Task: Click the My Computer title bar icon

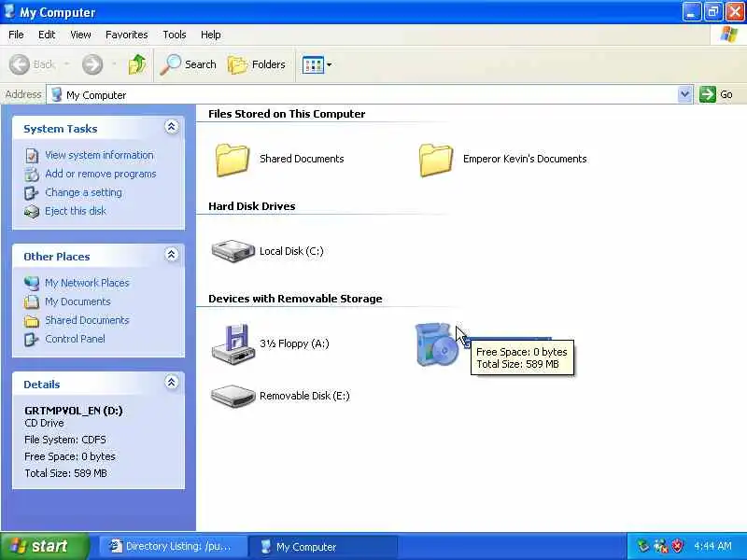Action: [x=9, y=11]
